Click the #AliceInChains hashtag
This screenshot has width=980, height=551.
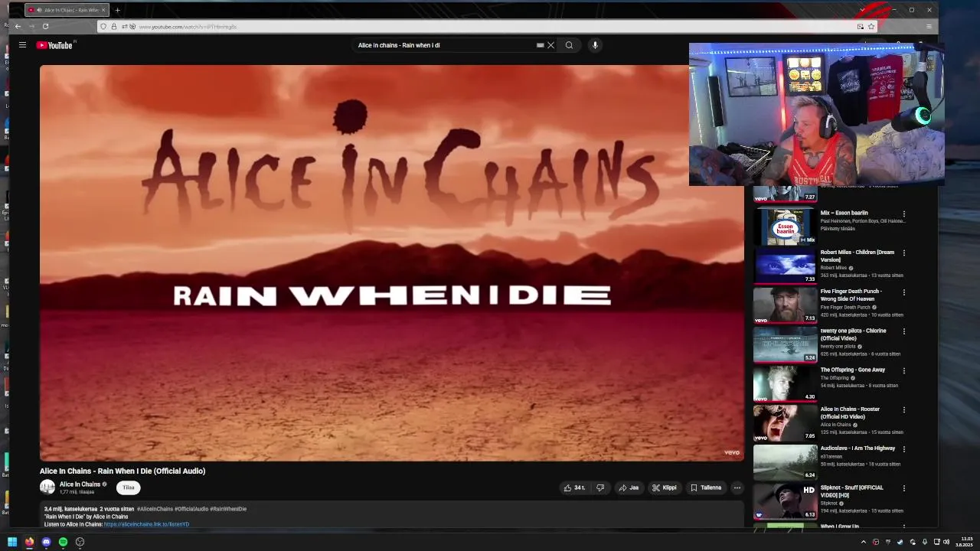pos(155,509)
